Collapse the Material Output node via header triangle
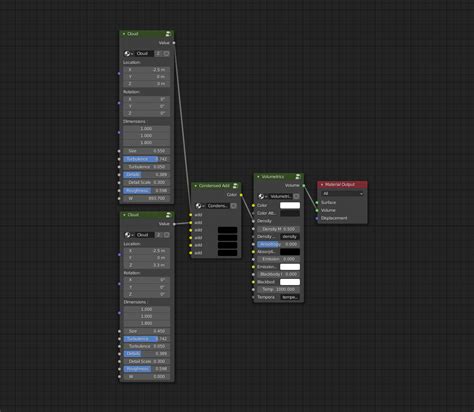 click(x=322, y=185)
